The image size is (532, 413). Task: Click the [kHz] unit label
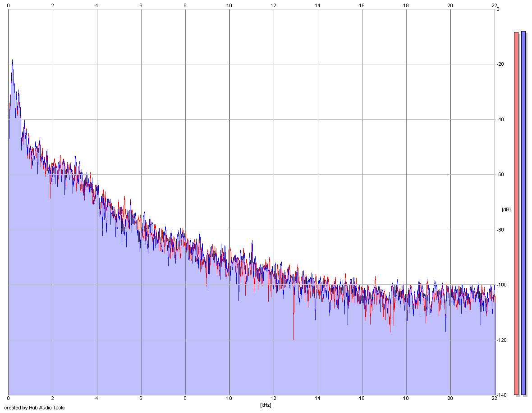tap(266, 405)
